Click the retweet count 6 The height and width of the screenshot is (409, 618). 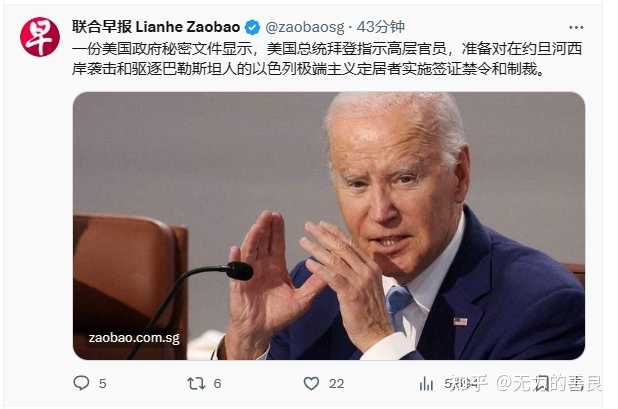(217, 384)
